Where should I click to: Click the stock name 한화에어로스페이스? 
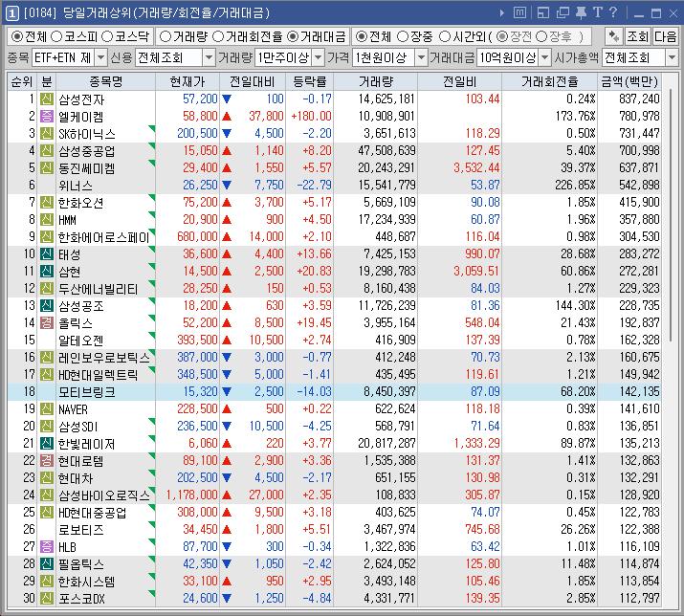click(104, 237)
